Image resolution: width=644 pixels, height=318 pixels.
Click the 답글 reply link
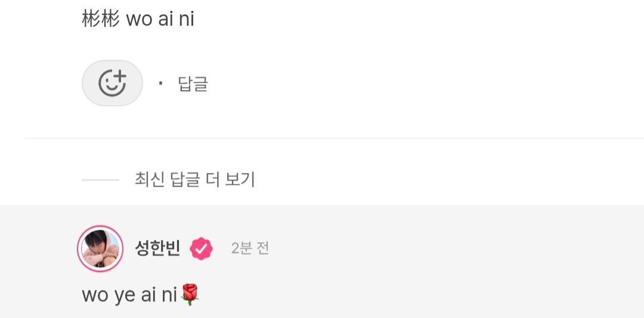tap(193, 84)
